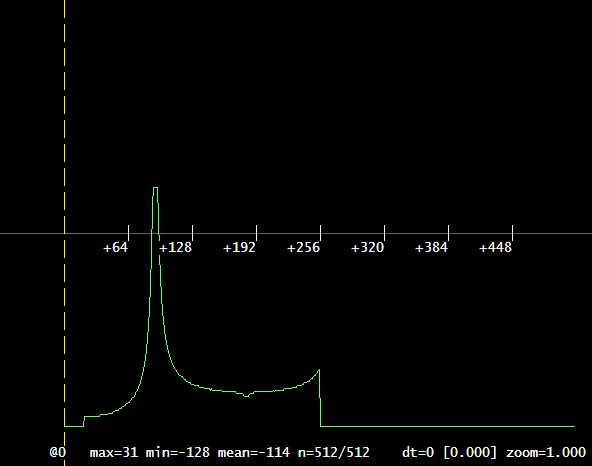Screen dimensions: 592x466
Task: Click the max=31 status readout
Action: click(x=114, y=452)
